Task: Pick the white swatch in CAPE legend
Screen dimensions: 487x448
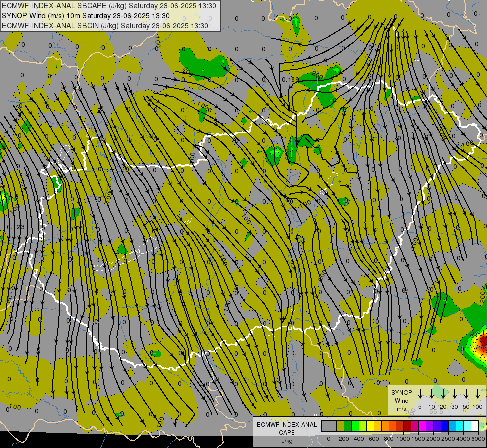Action: [x=474, y=426]
